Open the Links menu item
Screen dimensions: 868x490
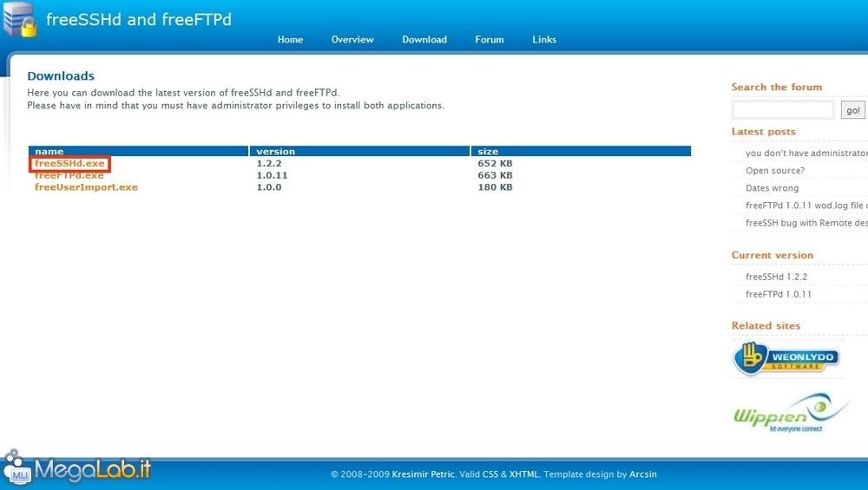(544, 39)
